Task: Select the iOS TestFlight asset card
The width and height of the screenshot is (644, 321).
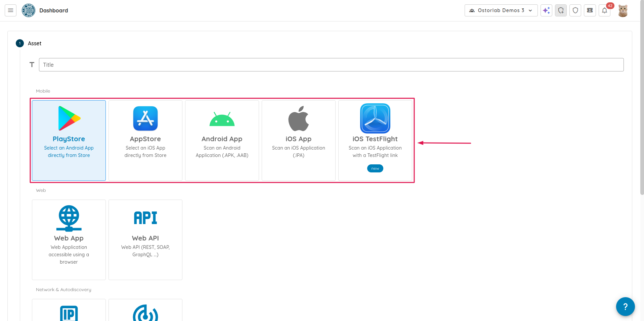Action: [x=375, y=141]
